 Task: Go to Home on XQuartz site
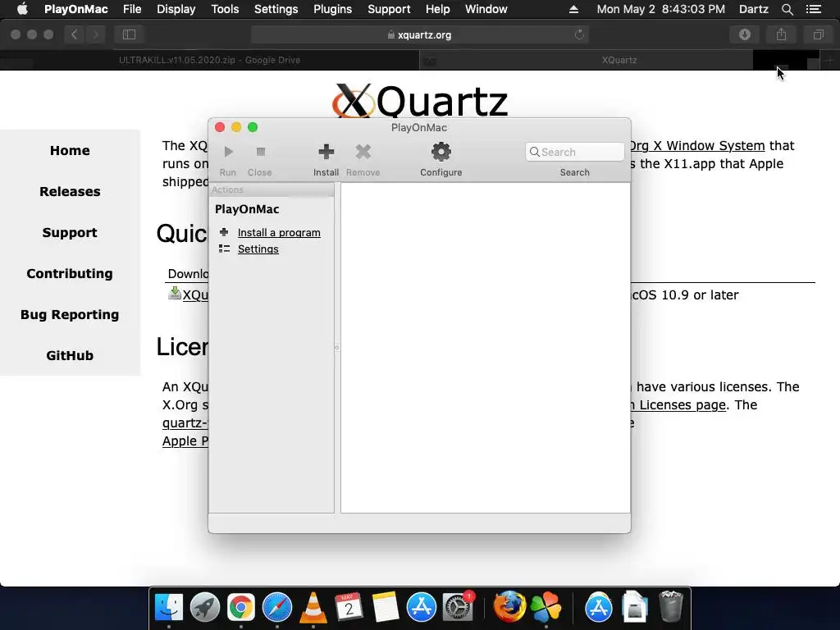(x=70, y=151)
